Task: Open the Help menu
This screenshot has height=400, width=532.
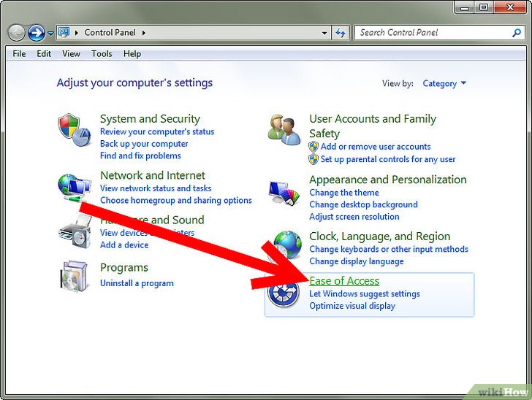Action: [x=132, y=54]
